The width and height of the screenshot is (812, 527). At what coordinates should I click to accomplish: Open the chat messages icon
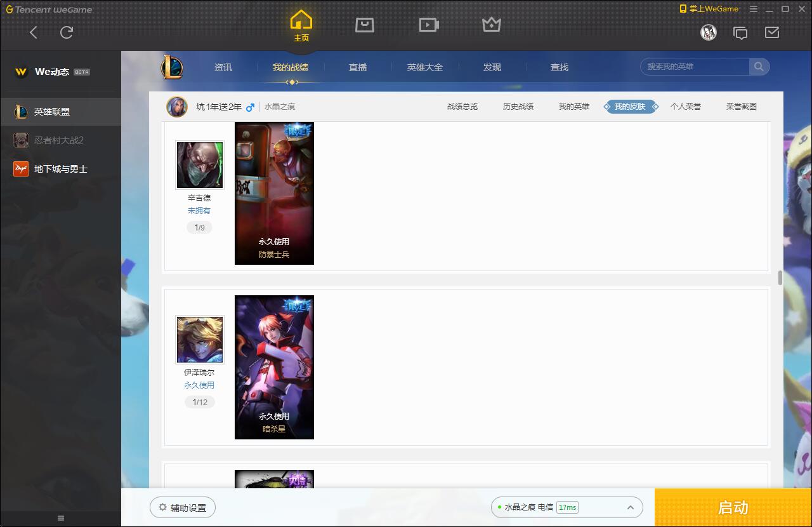point(740,33)
